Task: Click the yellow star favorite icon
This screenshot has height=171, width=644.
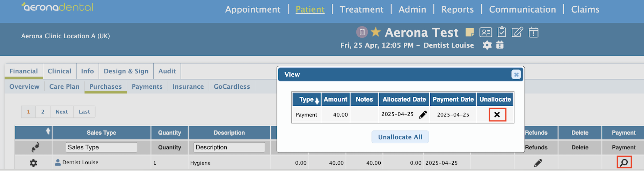Action: click(375, 32)
